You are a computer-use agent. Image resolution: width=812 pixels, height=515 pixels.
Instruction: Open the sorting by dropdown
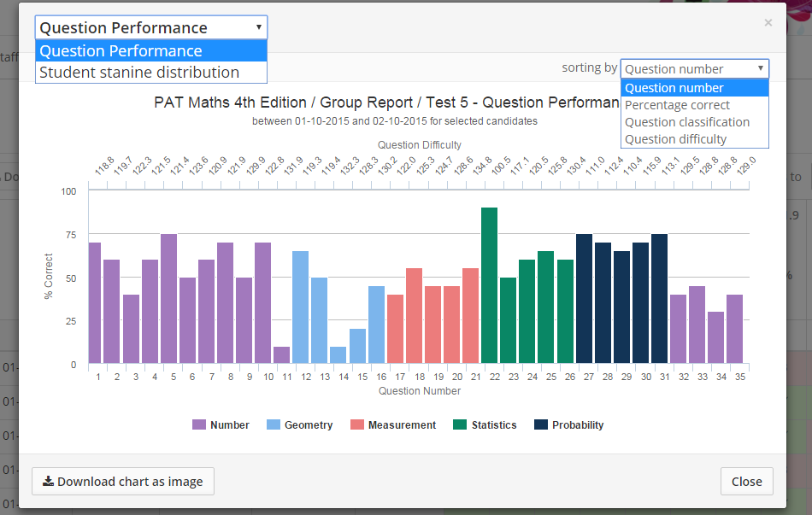point(694,69)
